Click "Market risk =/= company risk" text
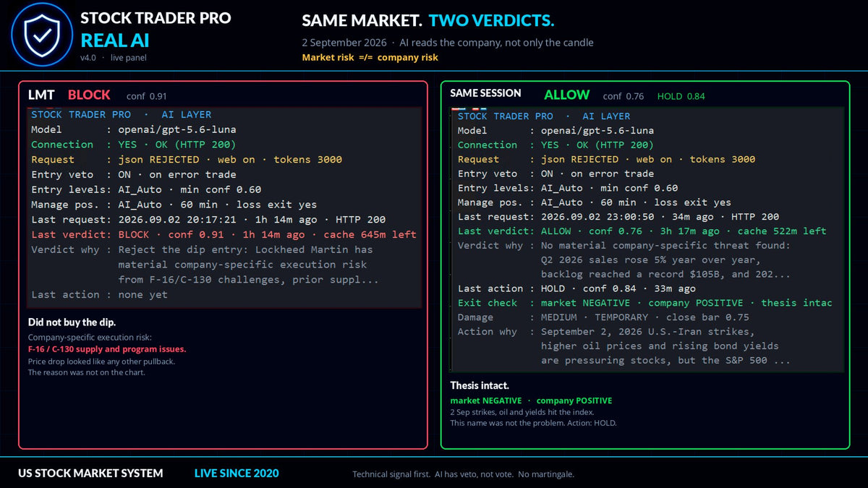Image resolution: width=868 pixels, height=488 pixels. tap(370, 57)
